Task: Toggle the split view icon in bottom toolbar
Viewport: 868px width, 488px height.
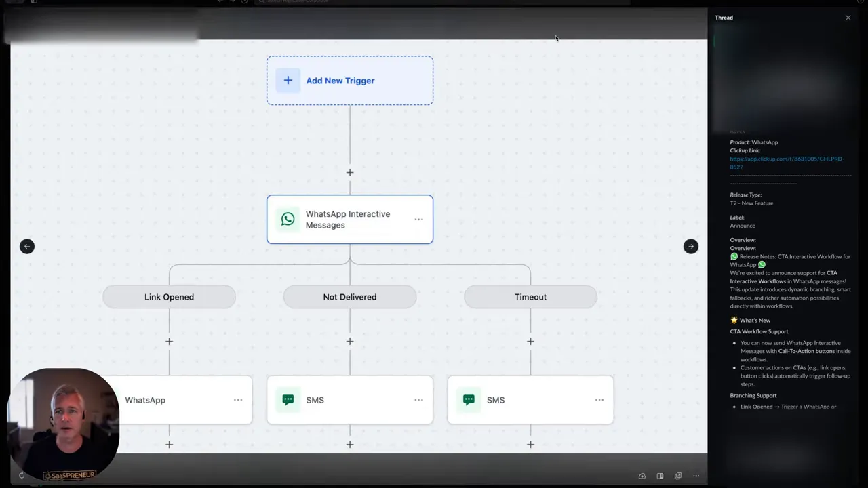Action: click(660, 476)
